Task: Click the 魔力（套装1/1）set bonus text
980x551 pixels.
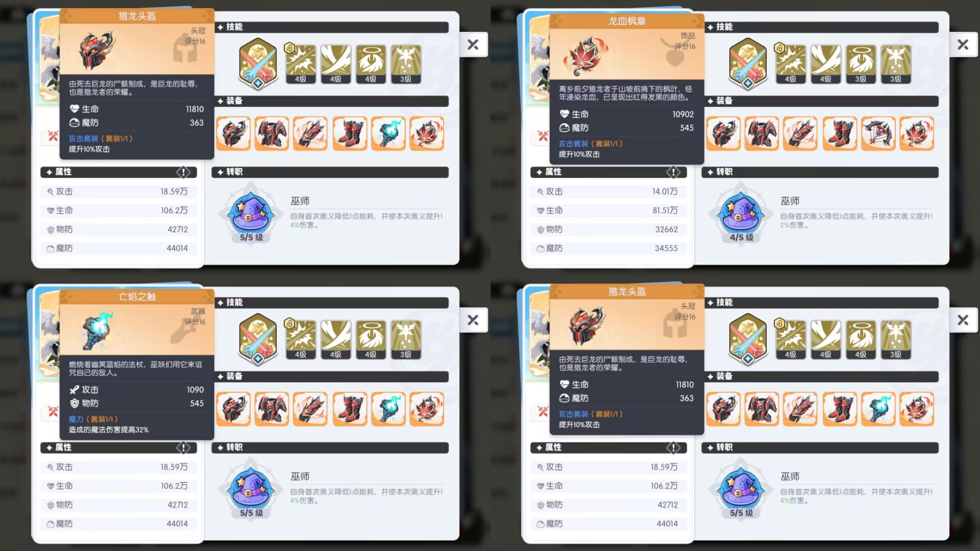Action: (x=93, y=419)
